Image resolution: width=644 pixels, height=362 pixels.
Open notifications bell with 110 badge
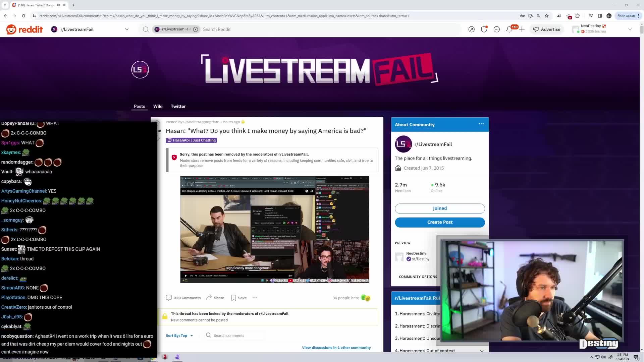[x=509, y=29]
